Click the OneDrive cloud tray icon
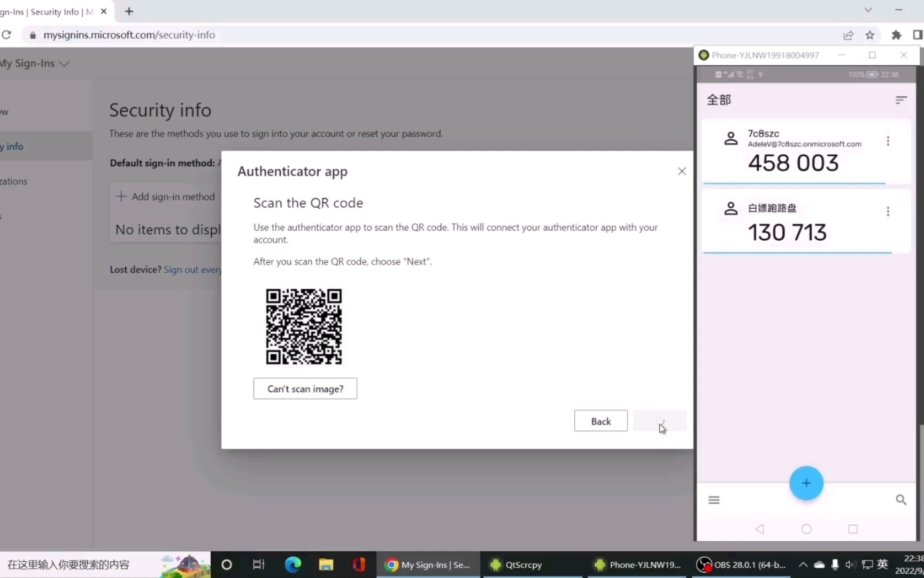This screenshot has height=578, width=924. 819,565
